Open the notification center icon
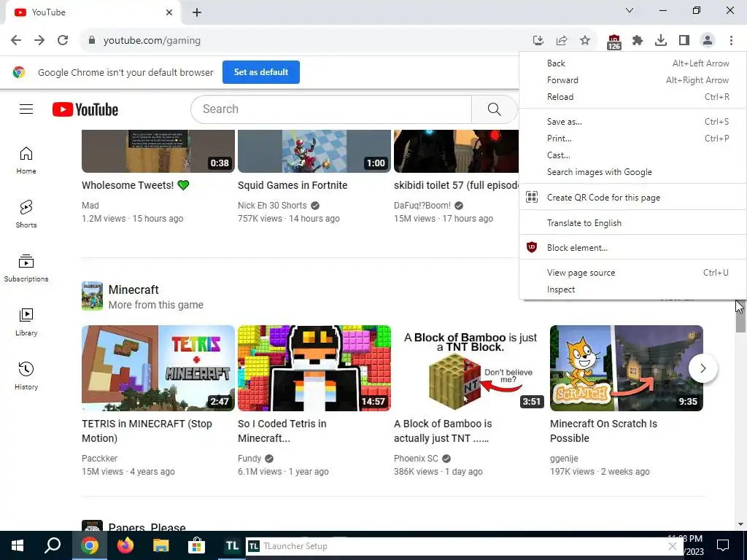Image resolution: width=747 pixels, height=560 pixels. tap(723, 545)
